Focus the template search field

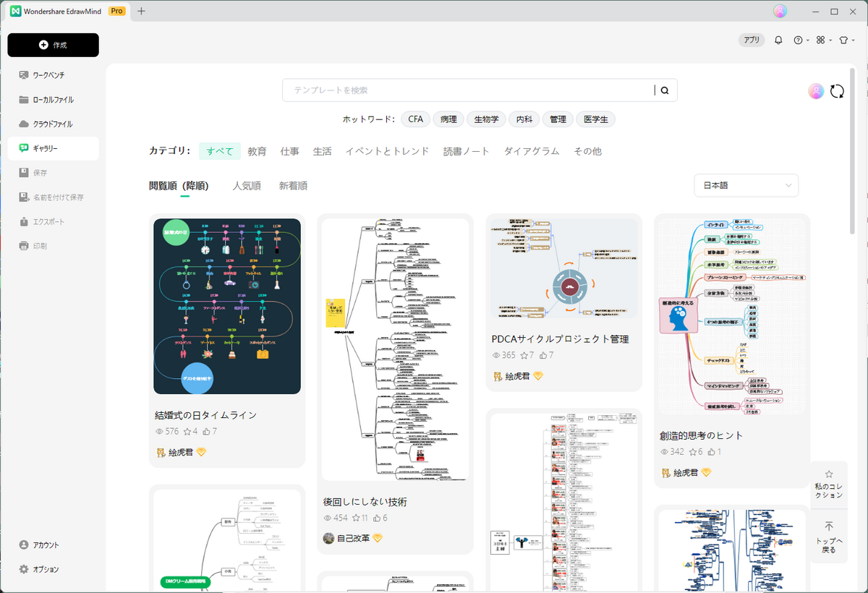pyautogui.click(x=470, y=90)
